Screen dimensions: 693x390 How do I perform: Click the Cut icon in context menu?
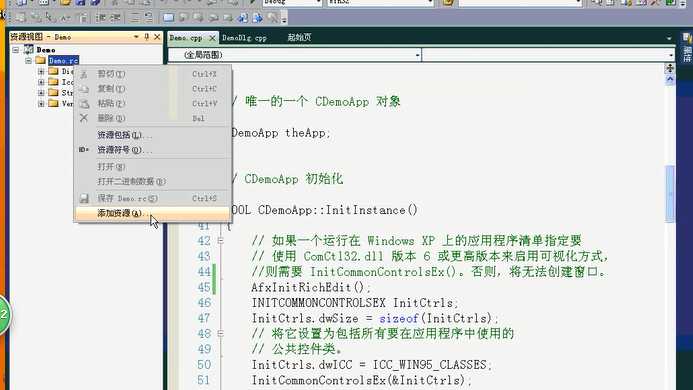tap(84, 74)
